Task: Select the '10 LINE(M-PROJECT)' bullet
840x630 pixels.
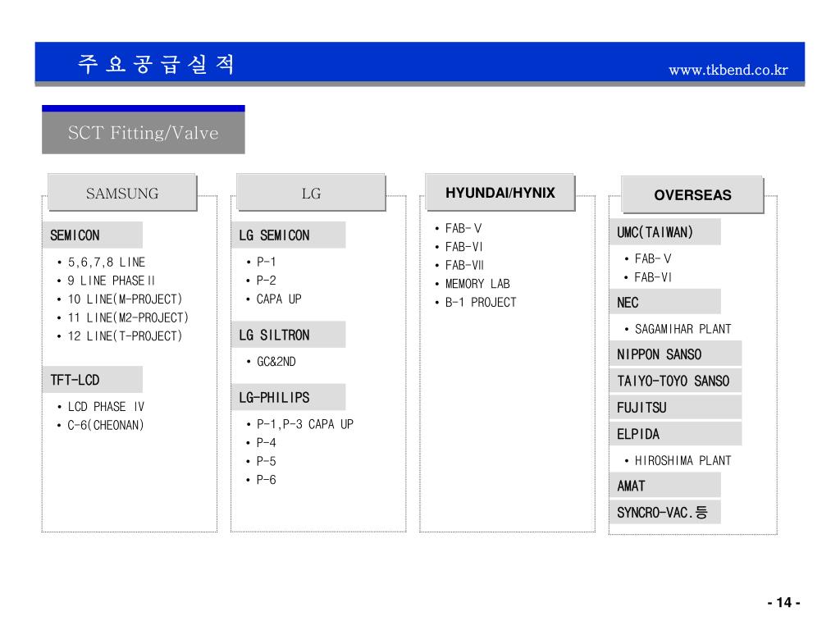Action: click(125, 299)
